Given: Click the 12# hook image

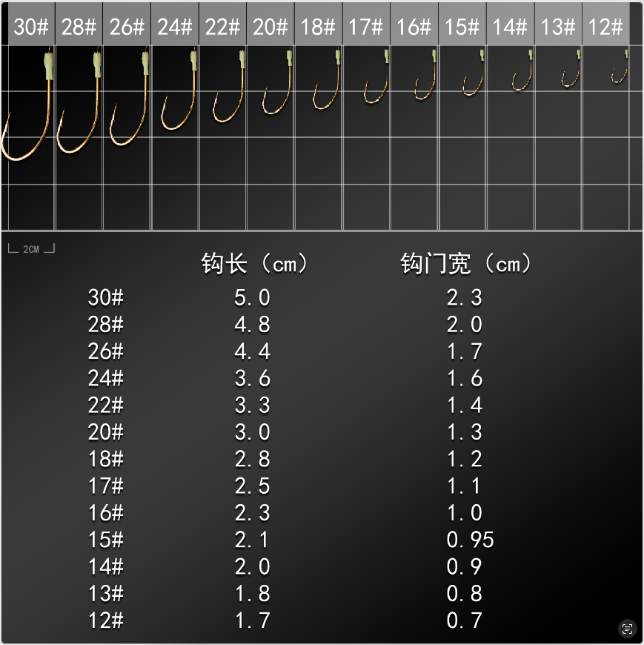Looking at the screenshot, I should [620, 68].
